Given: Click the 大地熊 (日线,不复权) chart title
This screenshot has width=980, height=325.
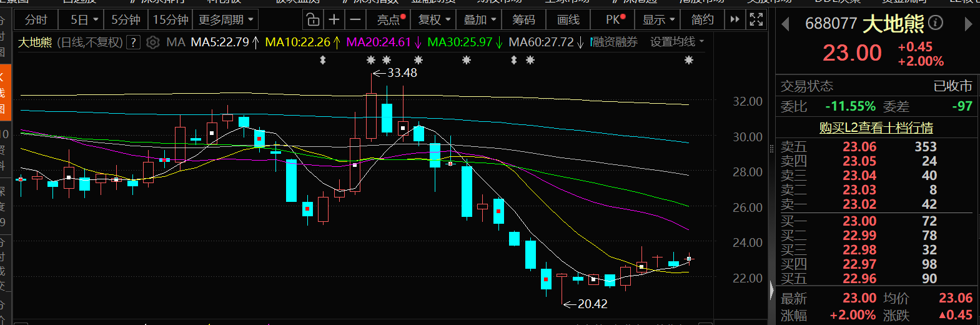Looking at the screenshot, I should point(71,42).
